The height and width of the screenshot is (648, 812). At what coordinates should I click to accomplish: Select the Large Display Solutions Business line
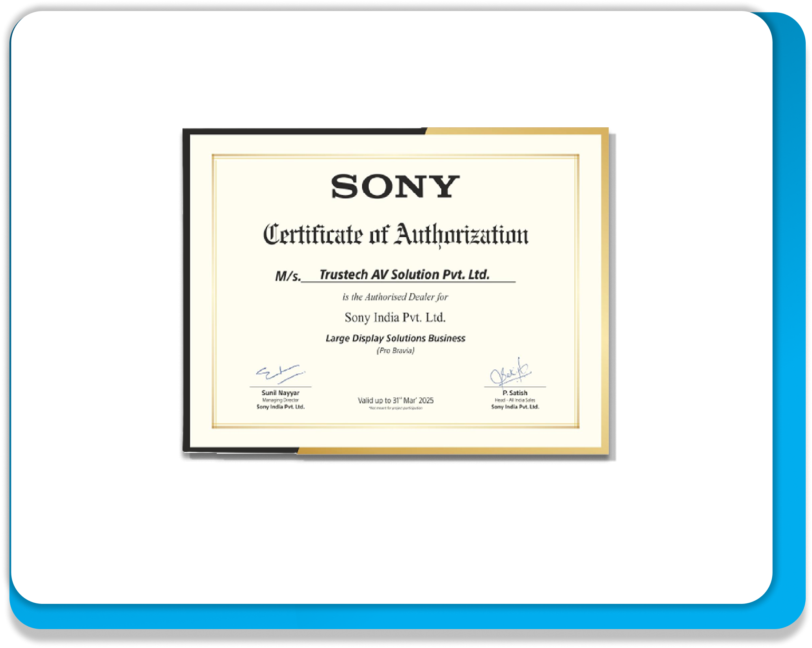[396, 338]
